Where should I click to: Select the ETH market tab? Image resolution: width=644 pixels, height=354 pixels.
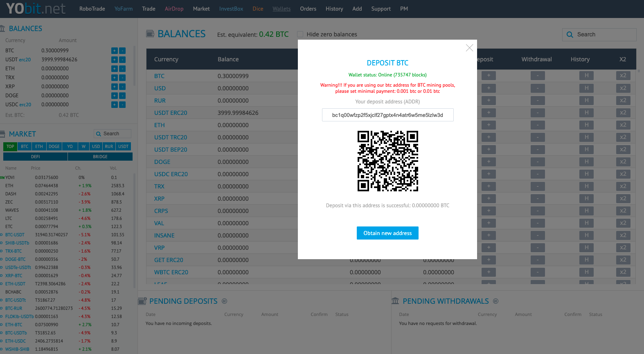pyautogui.click(x=39, y=146)
